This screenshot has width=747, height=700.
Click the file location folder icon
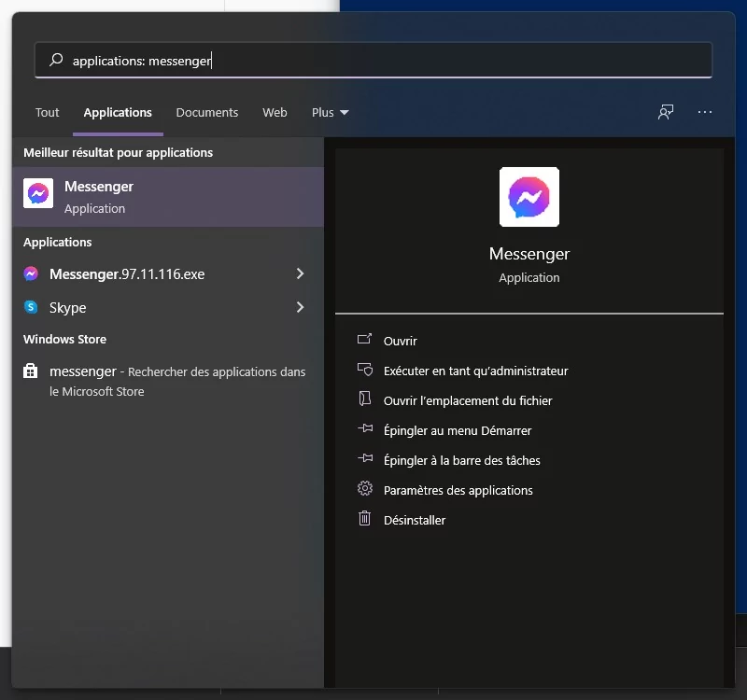tap(364, 399)
